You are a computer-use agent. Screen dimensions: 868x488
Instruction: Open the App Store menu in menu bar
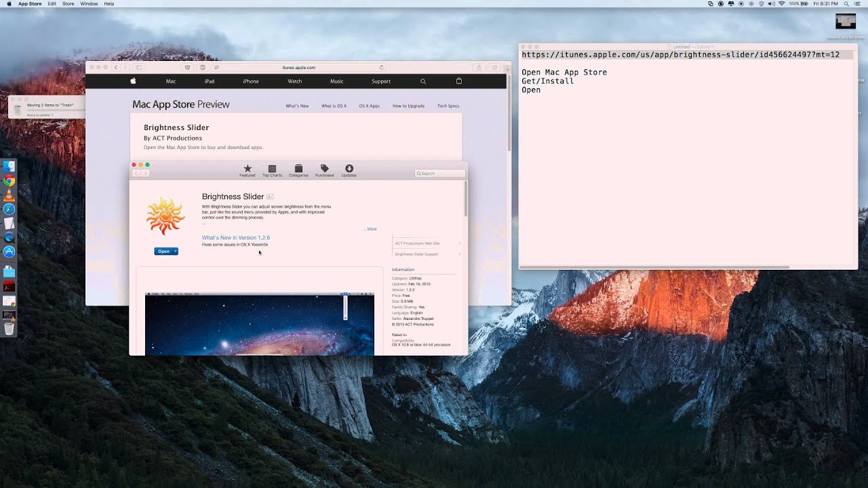30,3
